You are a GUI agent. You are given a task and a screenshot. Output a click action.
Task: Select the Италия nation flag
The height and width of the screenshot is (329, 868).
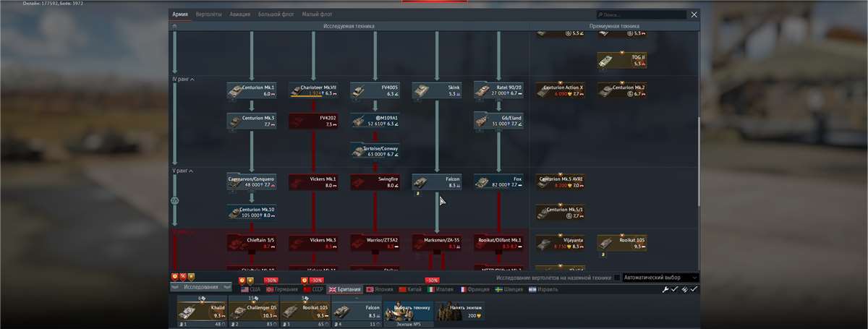[441, 289]
